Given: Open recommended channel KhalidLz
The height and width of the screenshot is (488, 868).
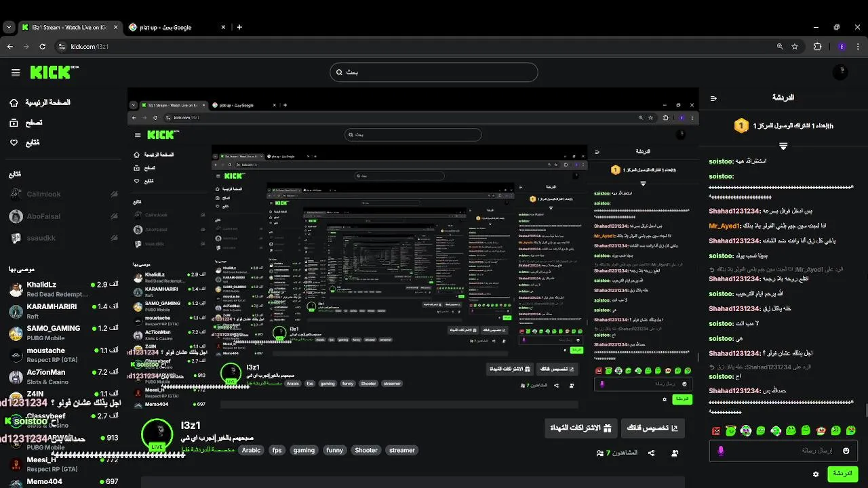Looking at the screenshot, I should pos(64,289).
